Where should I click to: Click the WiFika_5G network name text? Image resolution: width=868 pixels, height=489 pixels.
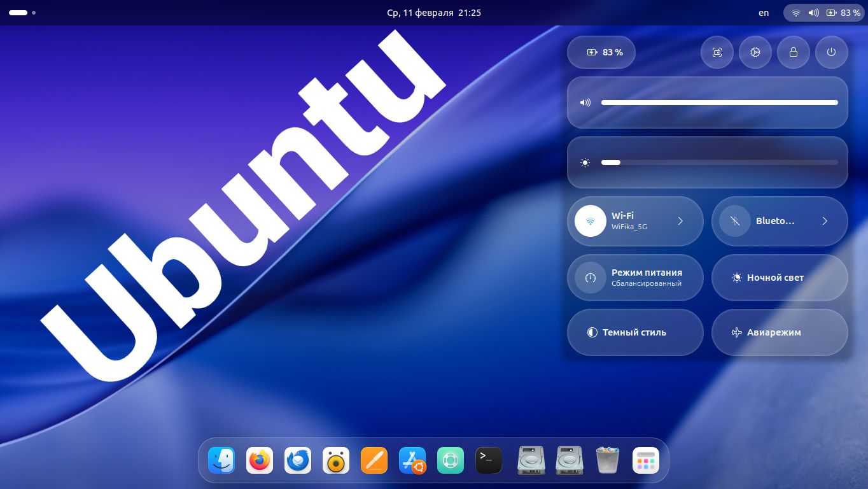(x=629, y=227)
